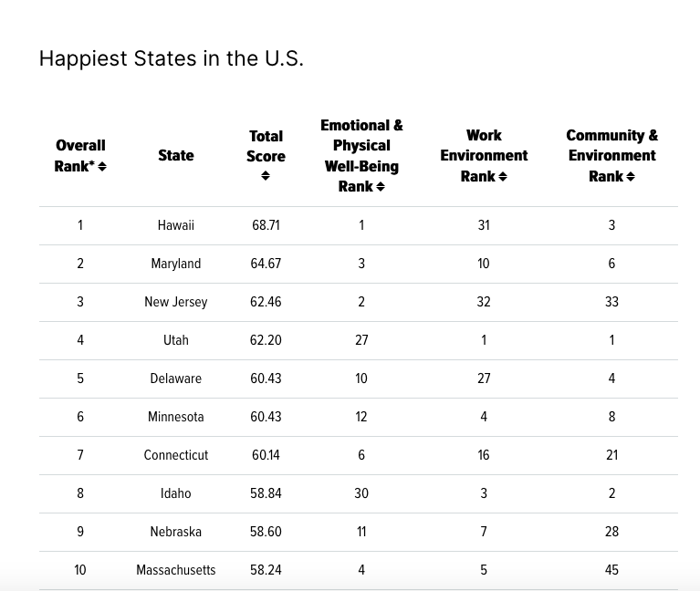Click Hawaii's total score 68.71
Viewport: 700px width, 591px height.
pyautogui.click(x=266, y=225)
